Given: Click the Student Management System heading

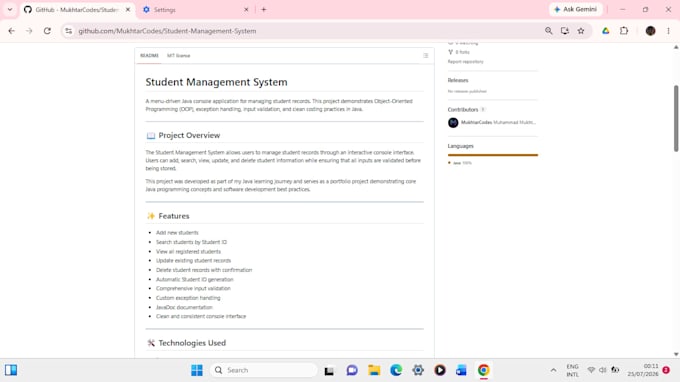Looking at the screenshot, I should click(216, 82).
